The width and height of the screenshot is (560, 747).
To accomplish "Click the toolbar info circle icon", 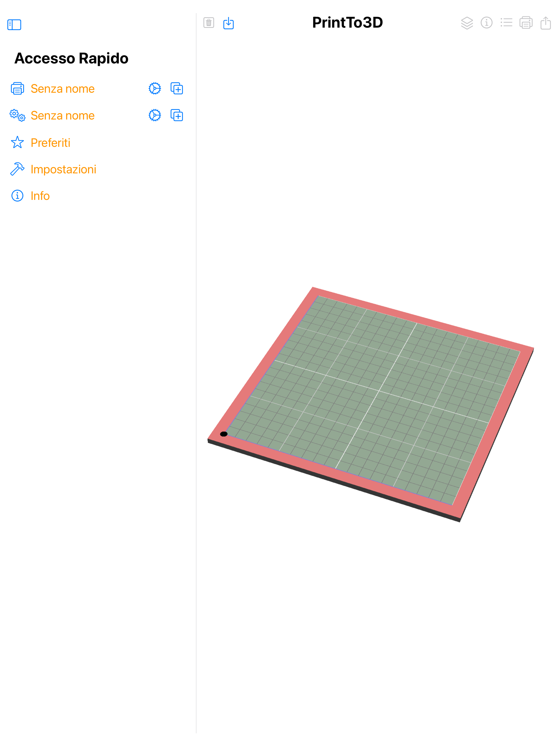I will tap(486, 23).
